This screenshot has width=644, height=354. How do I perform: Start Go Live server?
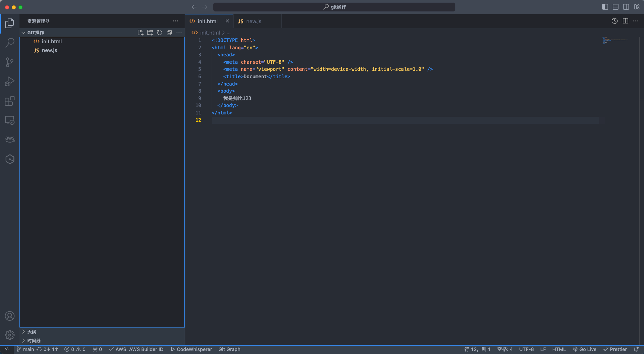coord(585,349)
